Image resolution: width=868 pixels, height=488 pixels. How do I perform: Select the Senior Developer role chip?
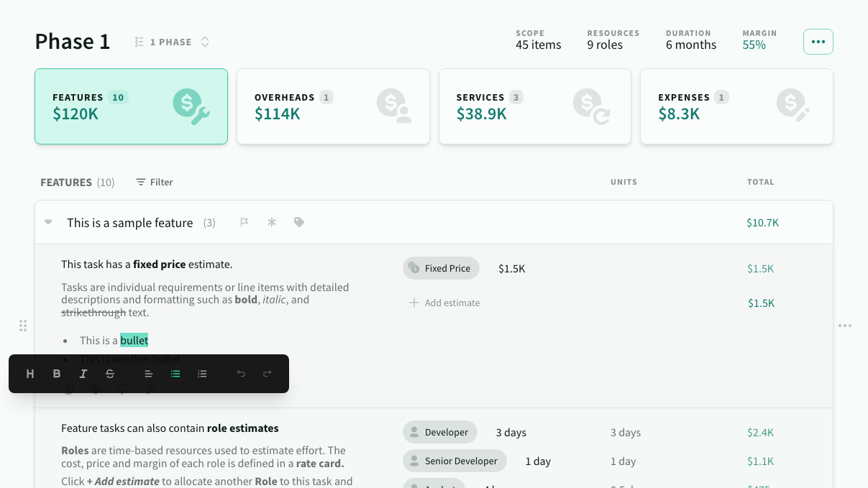pos(454,461)
